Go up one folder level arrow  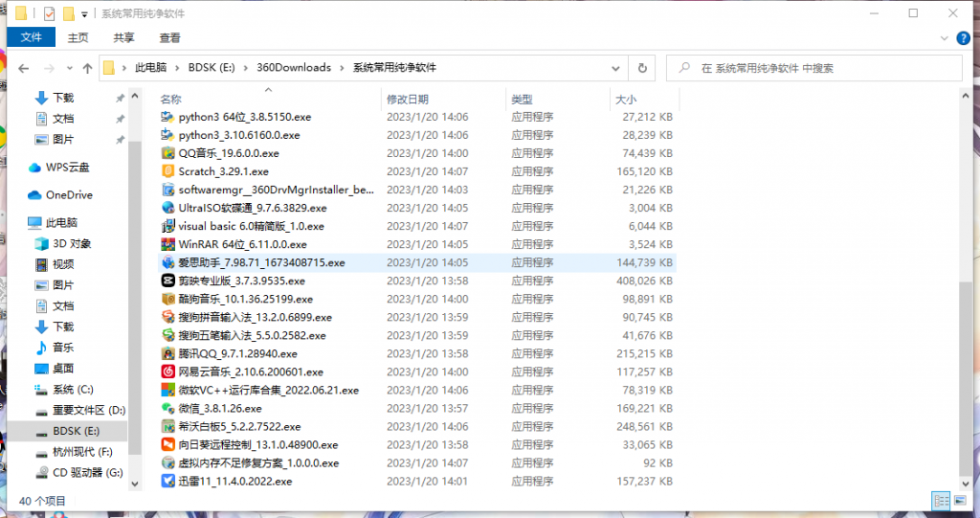87,68
